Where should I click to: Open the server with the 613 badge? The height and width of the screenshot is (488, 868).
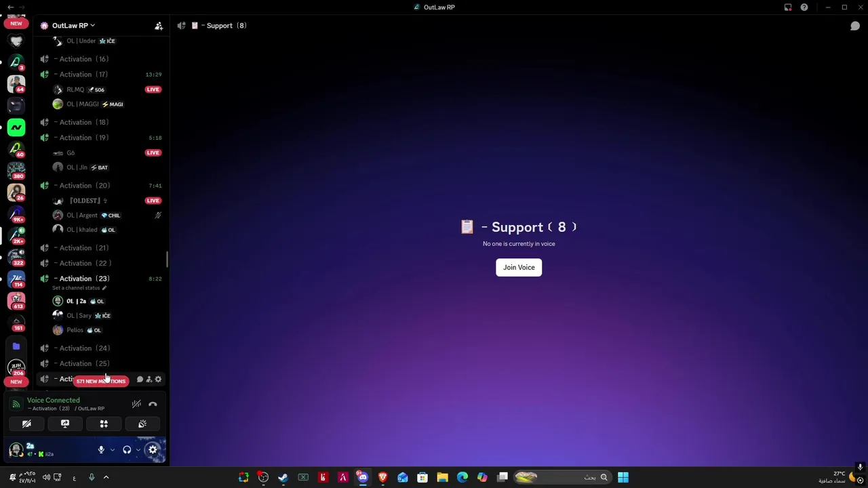(16, 301)
